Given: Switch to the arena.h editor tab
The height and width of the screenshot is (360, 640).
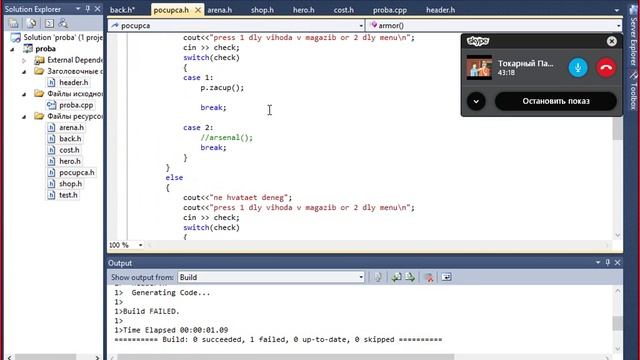Looking at the screenshot, I should (220, 10).
